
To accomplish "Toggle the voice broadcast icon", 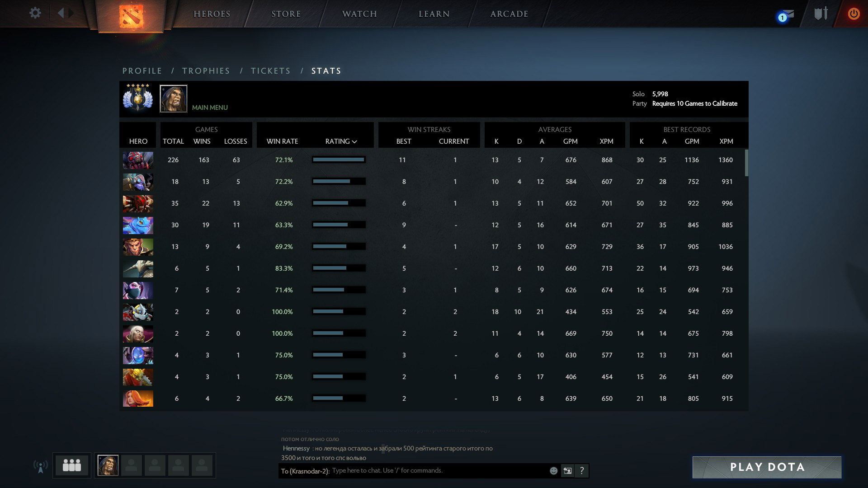I will pyautogui.click(x=40, y=466).
